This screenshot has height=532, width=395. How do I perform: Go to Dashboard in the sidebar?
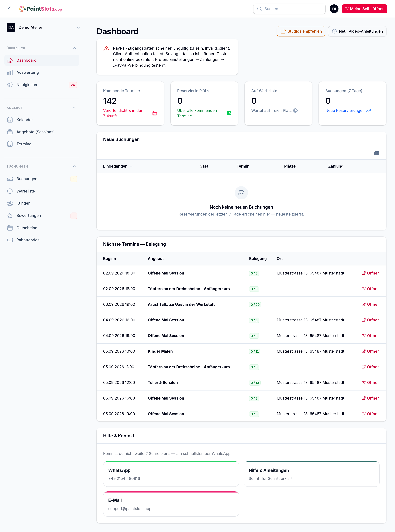pos(42,60)
